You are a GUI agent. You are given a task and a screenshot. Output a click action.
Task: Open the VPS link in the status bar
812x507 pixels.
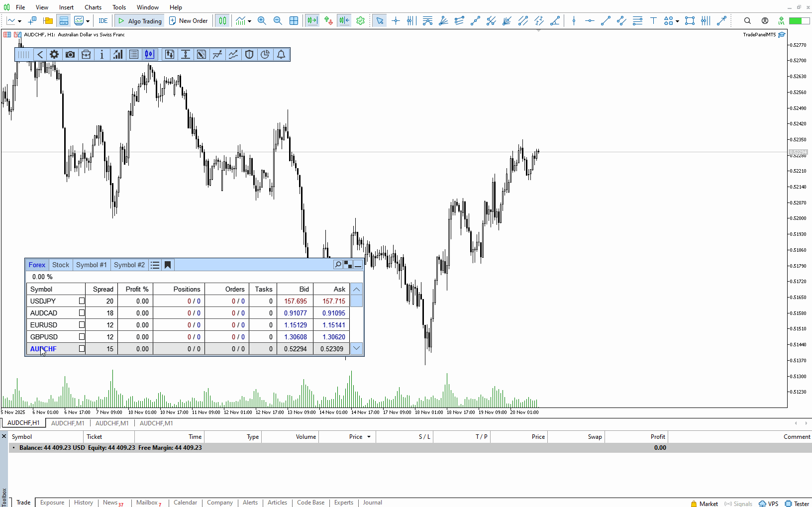768,504
